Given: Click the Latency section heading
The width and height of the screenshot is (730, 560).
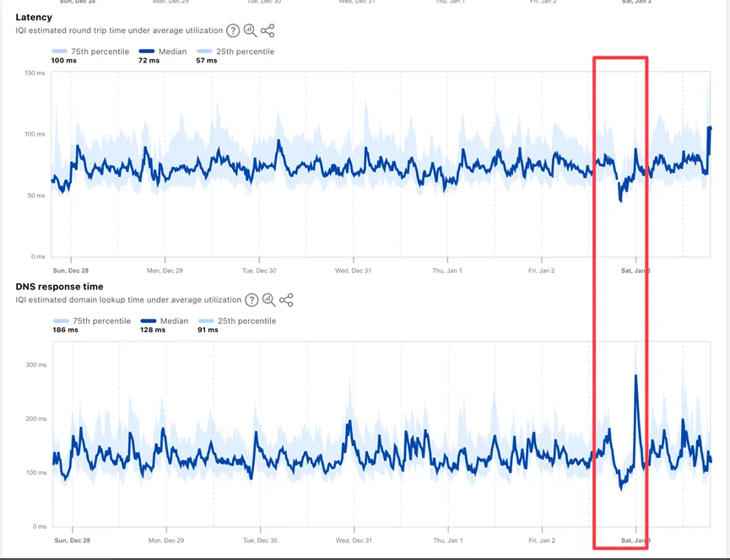Looking at the screenshot, I should click(x=34, y=17).
